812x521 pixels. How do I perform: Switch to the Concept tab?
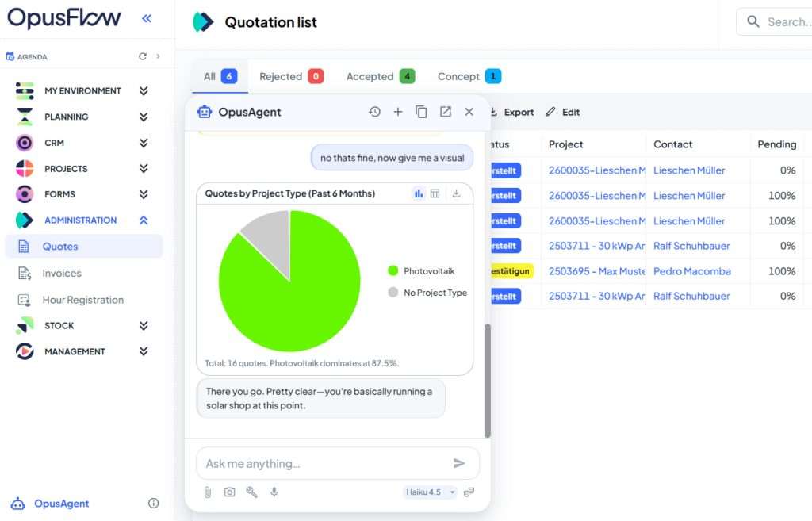[x=469, y=77]
